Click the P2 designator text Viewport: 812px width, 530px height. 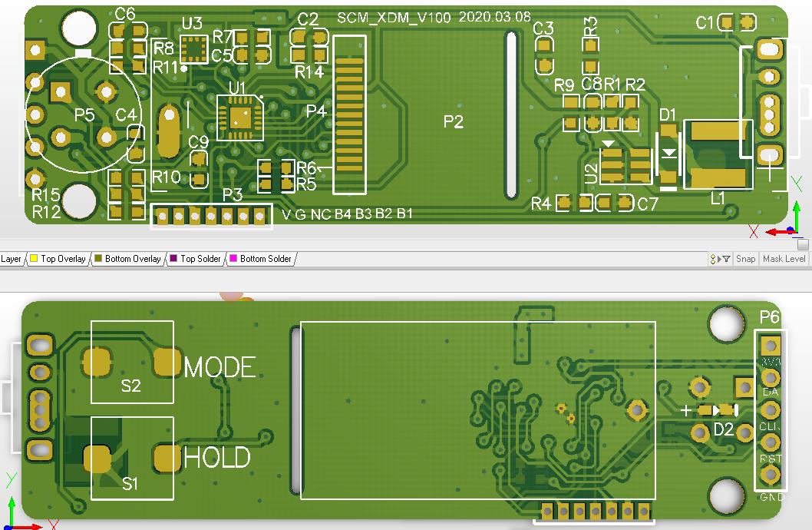click(x=453, y=122)
